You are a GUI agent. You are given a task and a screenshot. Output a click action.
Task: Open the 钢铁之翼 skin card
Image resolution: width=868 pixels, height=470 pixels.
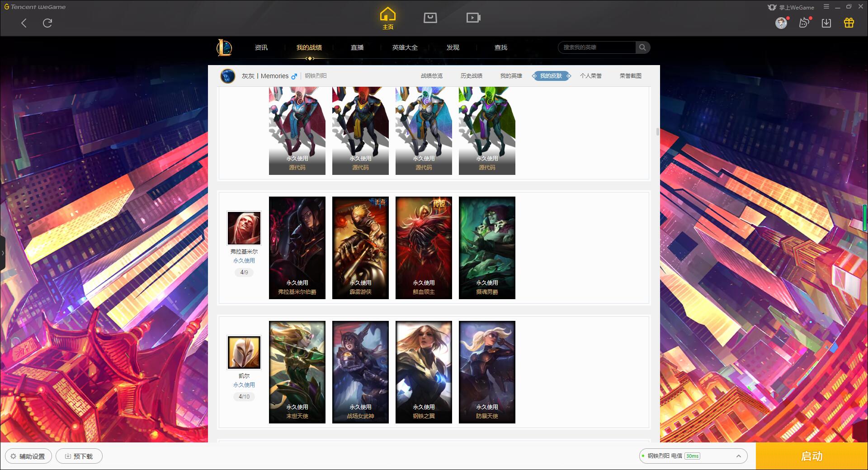click(x=424, y=372)
